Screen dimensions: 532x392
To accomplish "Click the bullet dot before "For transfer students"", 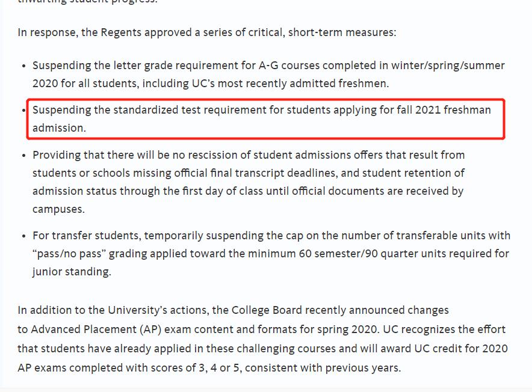I will pyautogui.click(x=23, y=236).
